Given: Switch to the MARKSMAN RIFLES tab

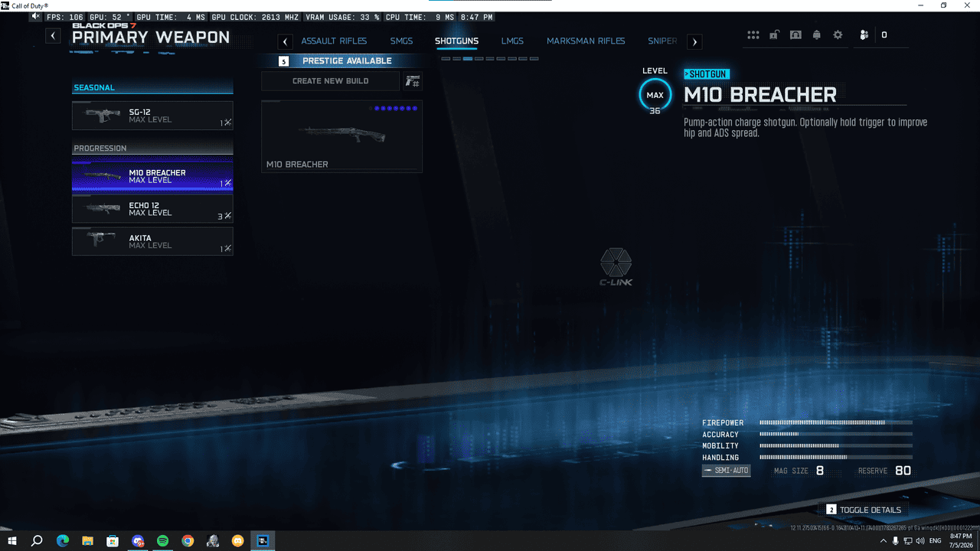Looking at the screenshot, I should click(x=586, y=41).
